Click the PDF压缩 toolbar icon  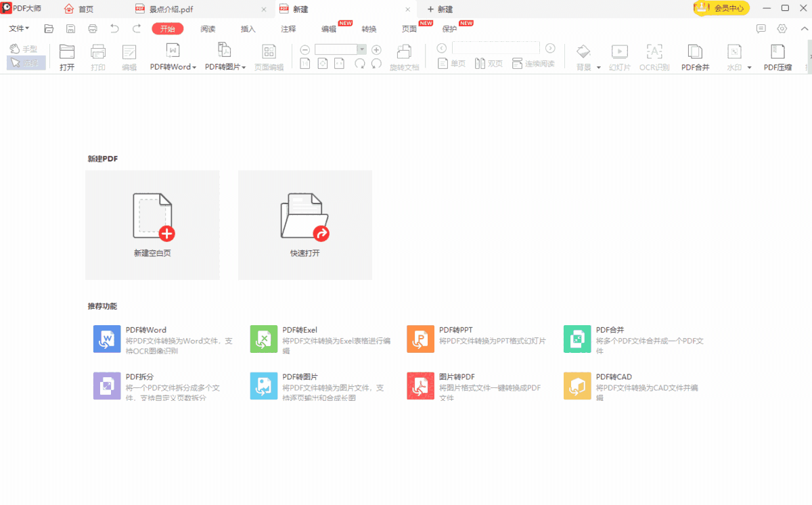pos(777,57)
